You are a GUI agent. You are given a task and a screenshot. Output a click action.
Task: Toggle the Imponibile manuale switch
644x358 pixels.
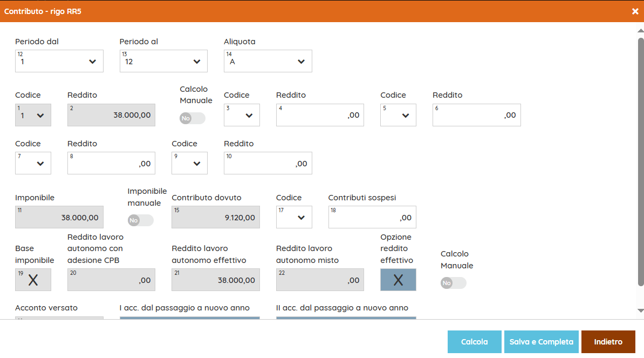[x=140, y=220]
